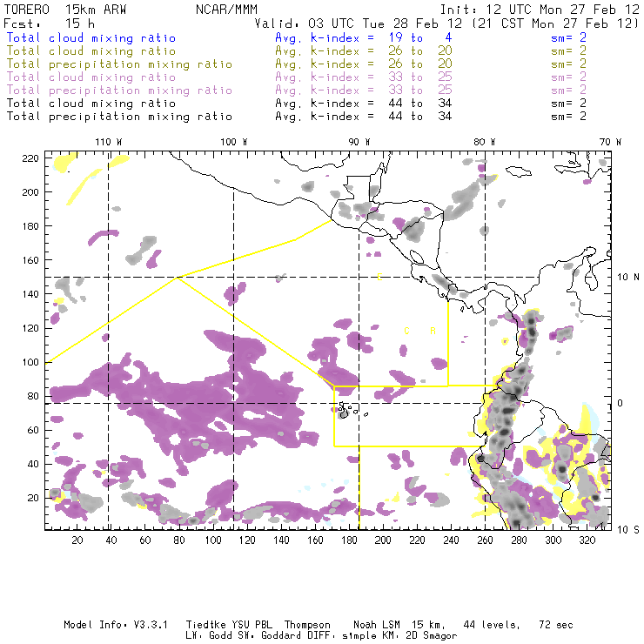
Task: Click '220' on the left vertical axis
Action: [30, 158]
